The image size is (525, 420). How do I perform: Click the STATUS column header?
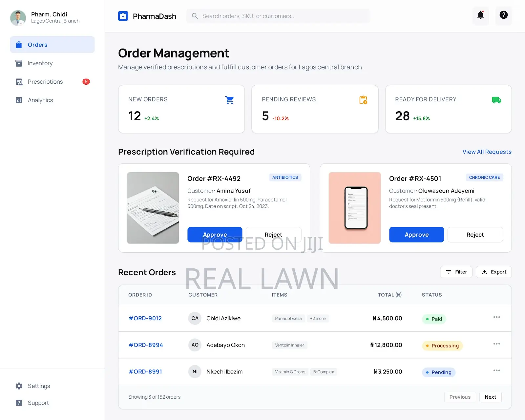pyautogui.click(x=432, y=295)
